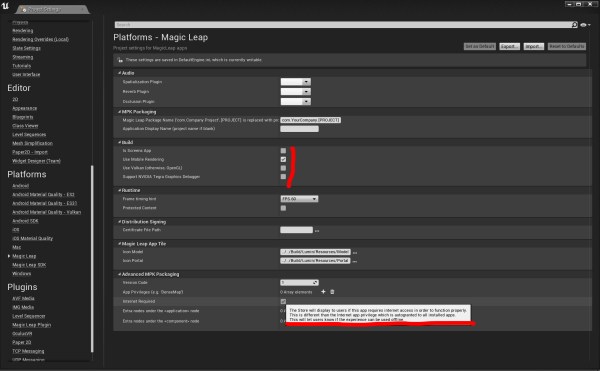This screenshot has height=371, width=600.
Task: Open the view options eye icon
Action: pos(584,25)
